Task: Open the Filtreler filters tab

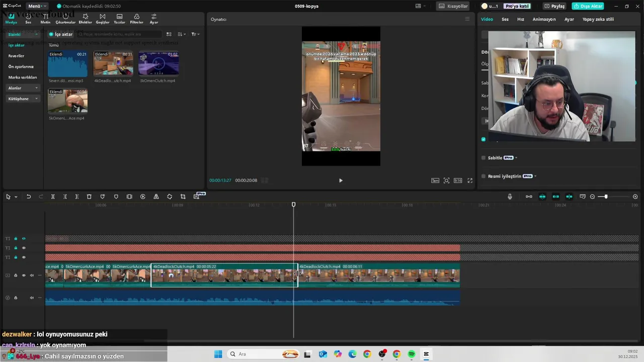Action: coord(136,19)
